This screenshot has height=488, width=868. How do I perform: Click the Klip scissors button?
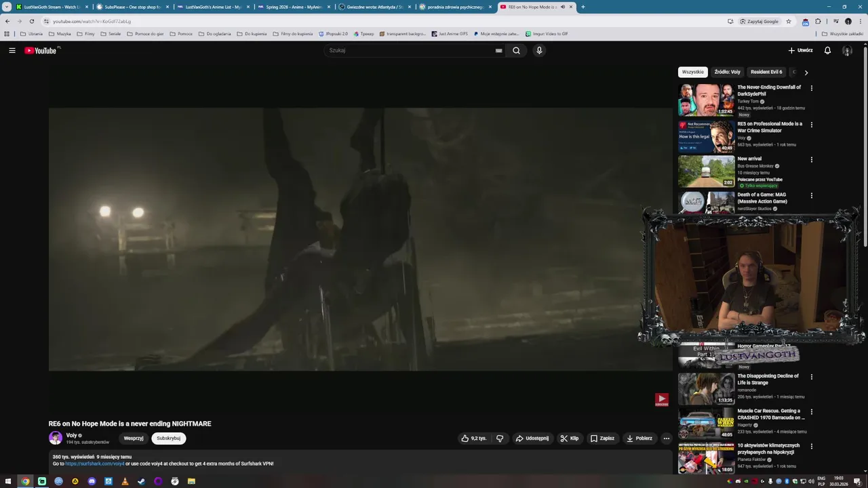pos(570,439)
